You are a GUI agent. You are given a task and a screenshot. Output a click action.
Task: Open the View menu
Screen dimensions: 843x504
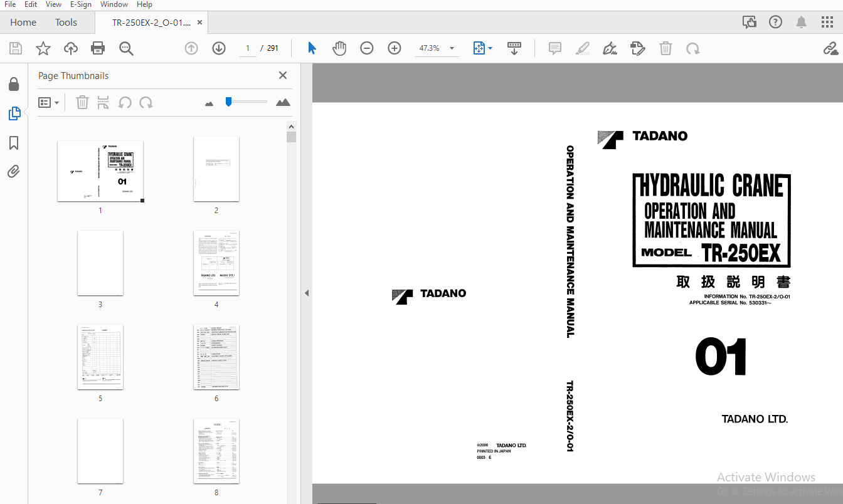[x=53, y=4]
